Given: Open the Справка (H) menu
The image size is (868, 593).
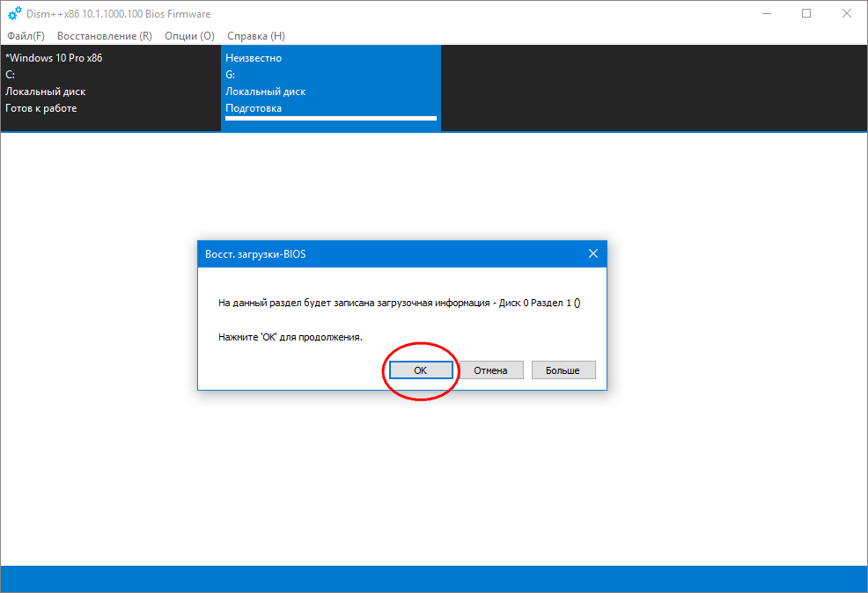Looking at the screenshot, I should click(256, 36).
